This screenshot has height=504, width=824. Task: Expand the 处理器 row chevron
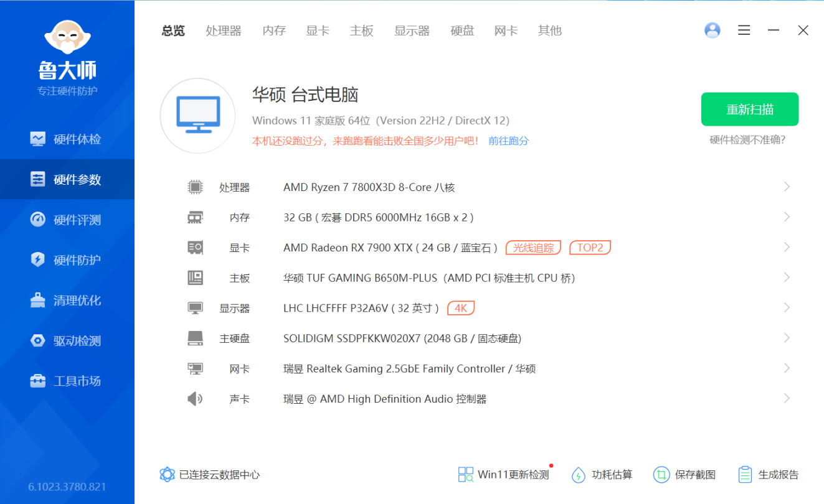787,187
